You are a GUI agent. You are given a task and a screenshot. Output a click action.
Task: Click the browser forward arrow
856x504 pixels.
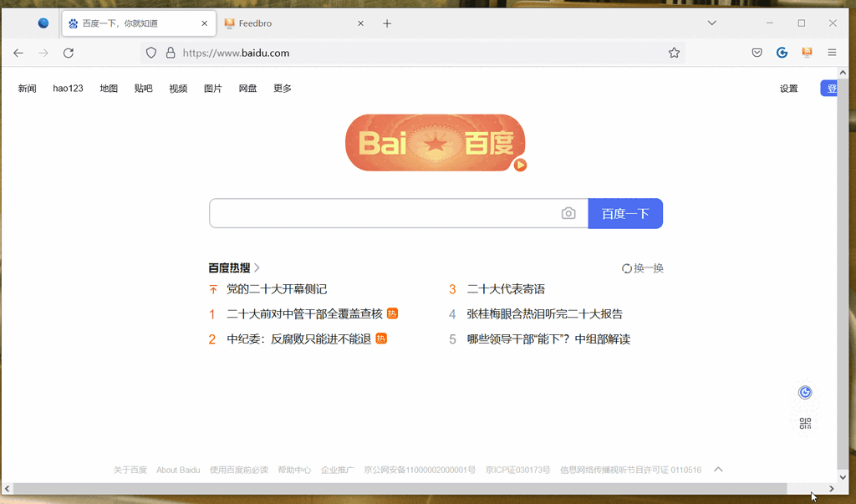[x=43, y=53]
